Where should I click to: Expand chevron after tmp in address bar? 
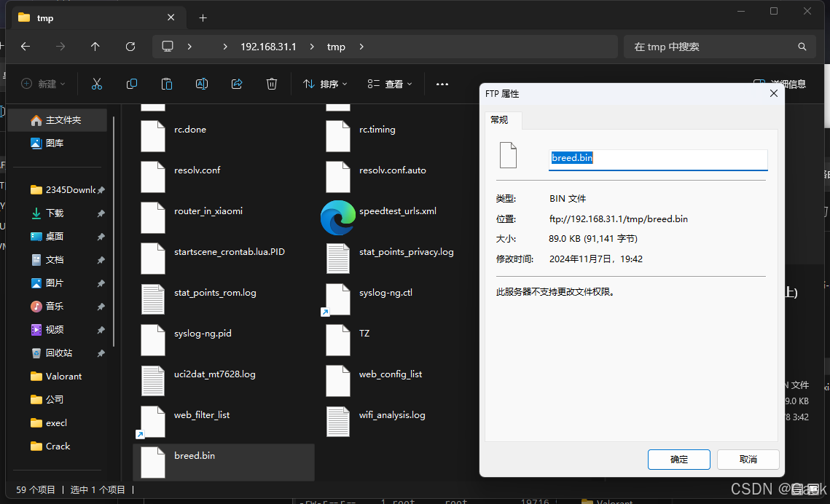click(361, 47)
